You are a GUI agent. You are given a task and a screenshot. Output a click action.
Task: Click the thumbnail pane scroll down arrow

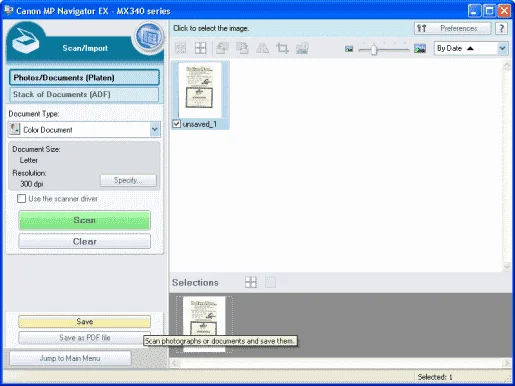507,267
